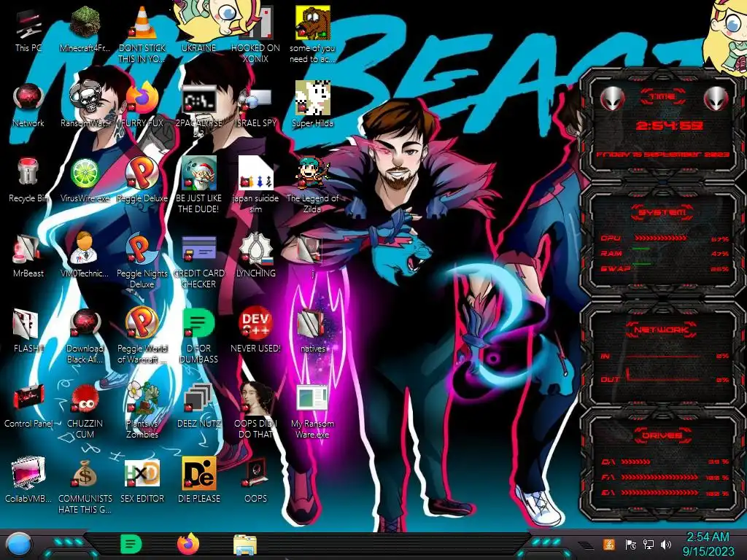Select the COMMUNISTS HATE THIS G... money bag icon

(x=85, y=474)
